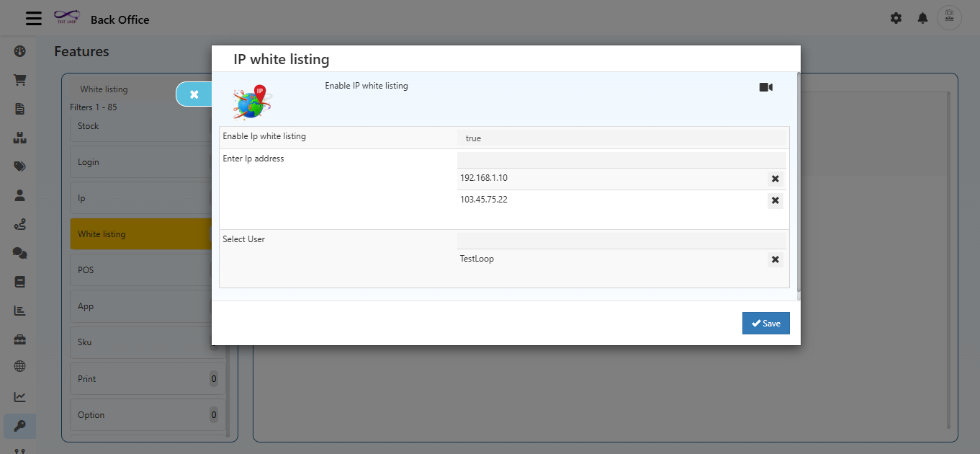This screenshot has width=980, height=454.
Task: Click the Back Office header link
Action: (120, 19)
